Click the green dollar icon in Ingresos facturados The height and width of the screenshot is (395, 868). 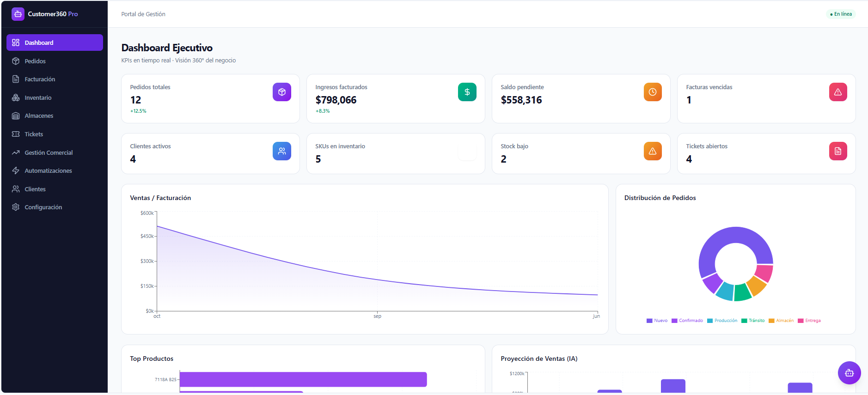(x=467, y=92)
